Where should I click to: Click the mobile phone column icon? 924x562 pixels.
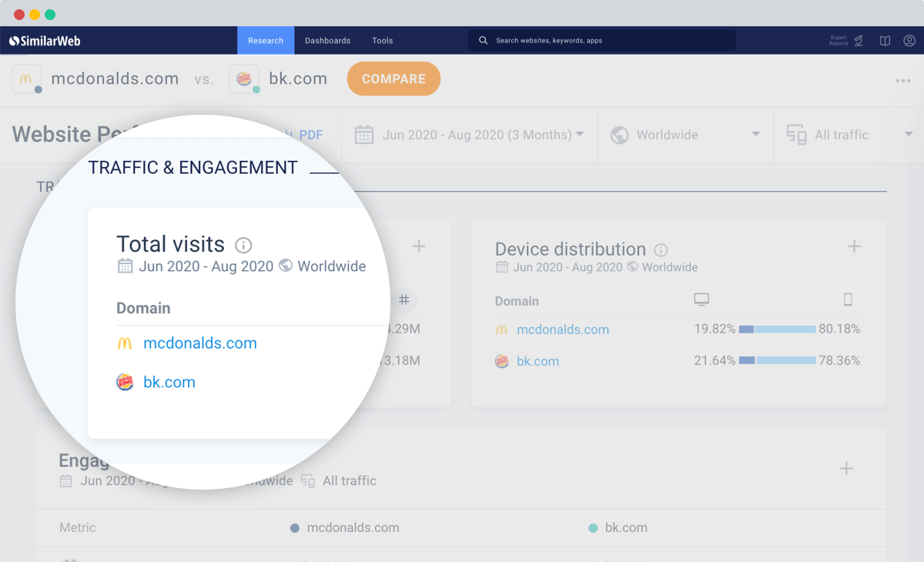click(x=848, y=299)
